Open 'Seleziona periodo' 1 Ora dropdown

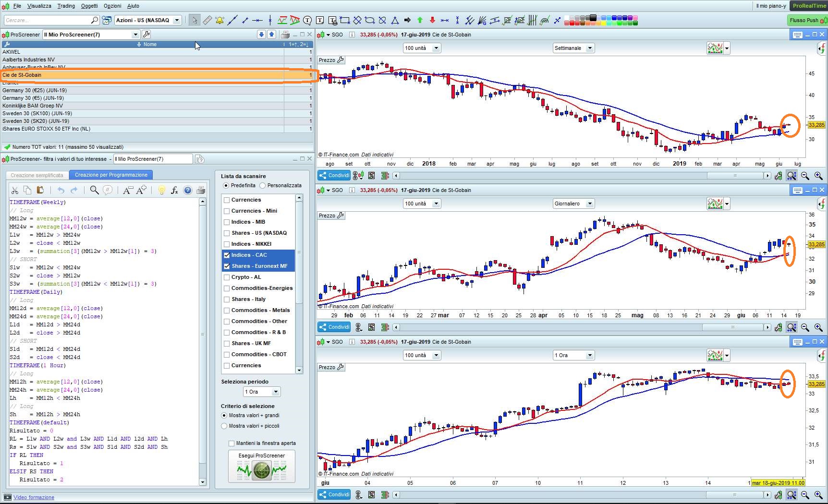coord(262,392)
